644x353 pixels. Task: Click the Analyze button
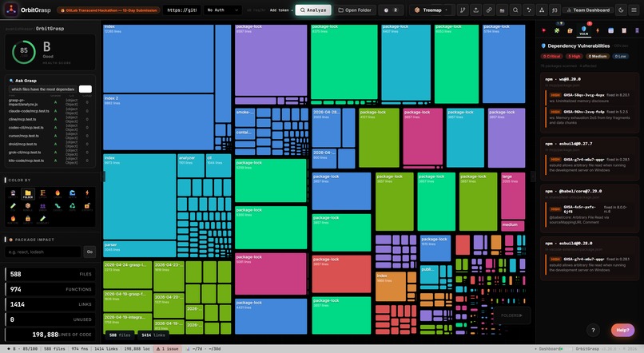click(313, 10)
